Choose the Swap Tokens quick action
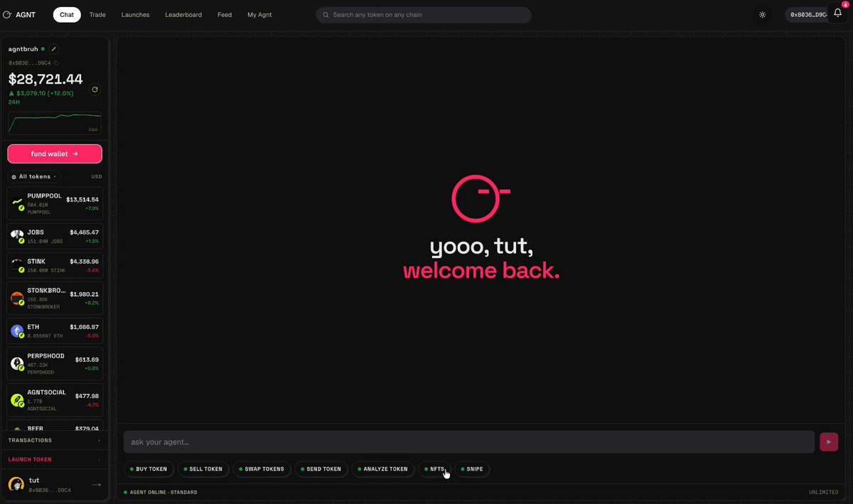This screenshot has height=504, width=853. click(261, 469)
